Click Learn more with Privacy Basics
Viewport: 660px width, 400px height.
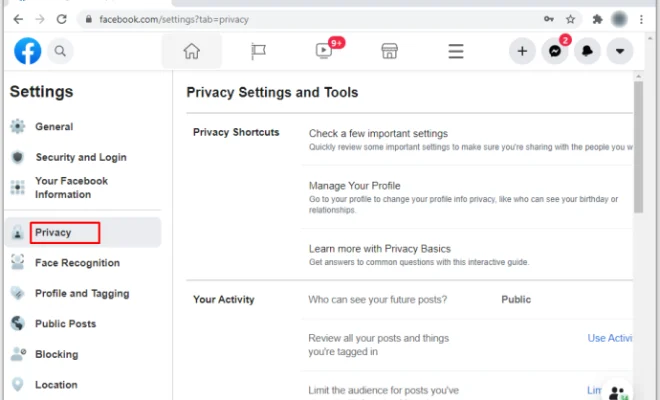380,249
